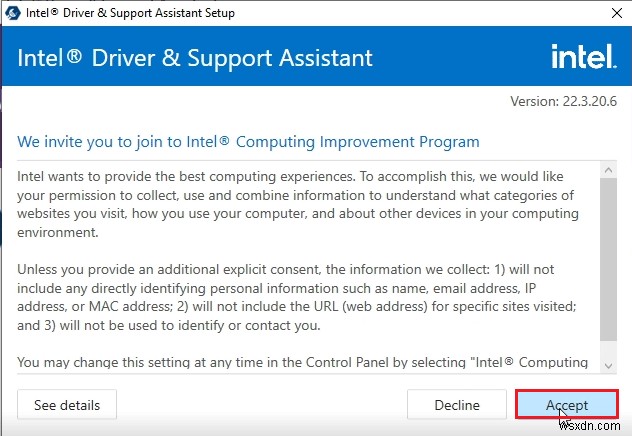This screenshot has height=436, width=632.
Task: Click the 'We invite you to join' heading
Action: [x=248, y=142]
